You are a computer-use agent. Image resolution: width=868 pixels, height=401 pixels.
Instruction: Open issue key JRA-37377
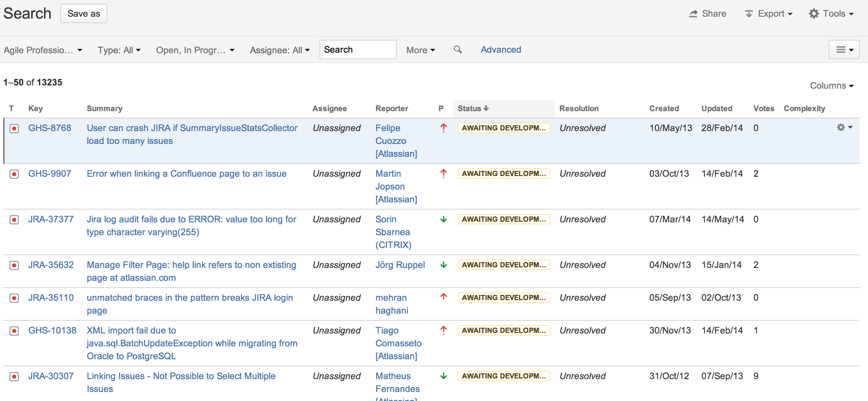pos(51,219)
